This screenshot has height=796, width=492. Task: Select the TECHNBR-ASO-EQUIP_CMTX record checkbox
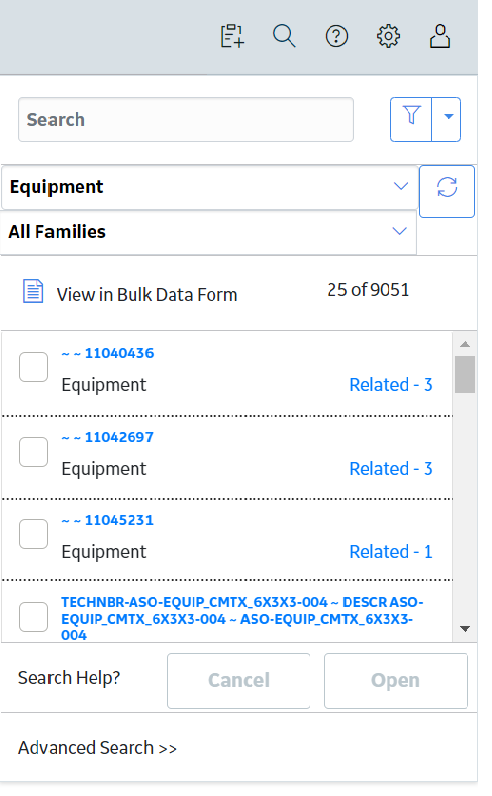click(34, 617)
